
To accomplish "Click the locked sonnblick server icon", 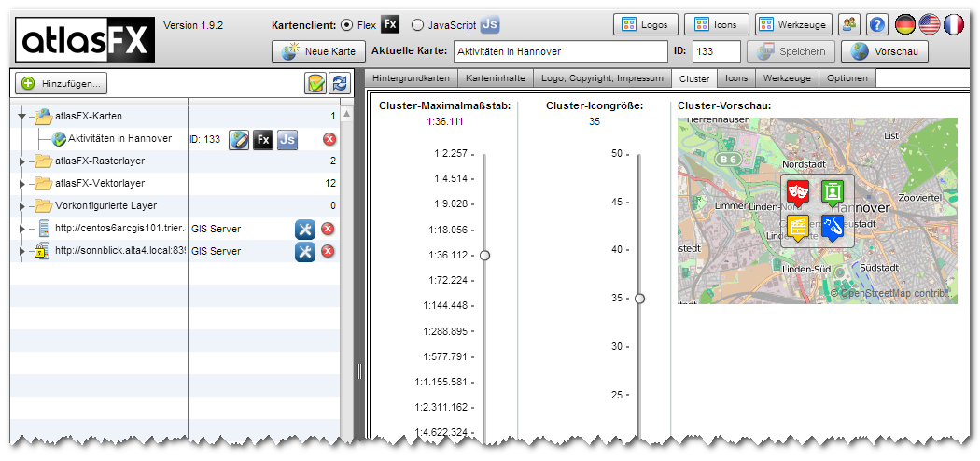I will click(x=43, y=251).
